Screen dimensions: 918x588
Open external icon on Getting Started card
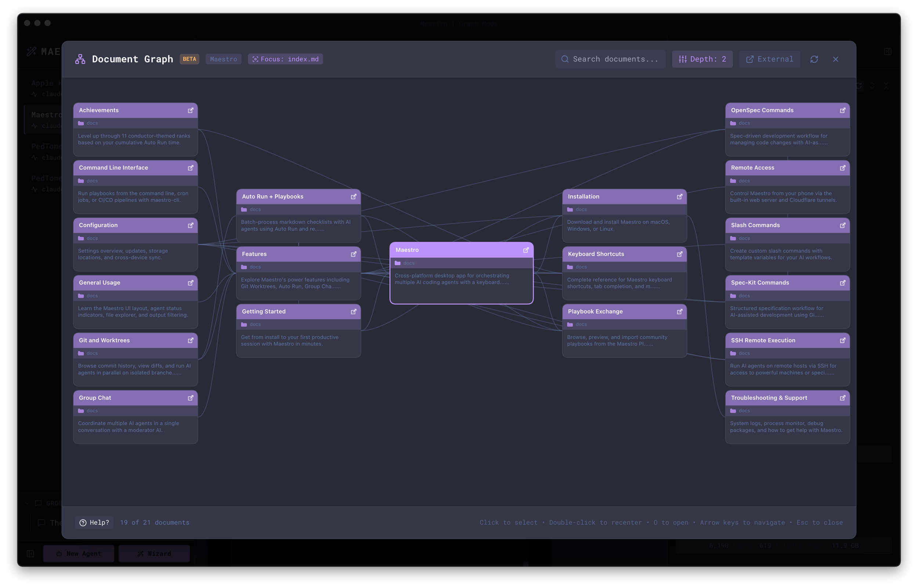354,312
